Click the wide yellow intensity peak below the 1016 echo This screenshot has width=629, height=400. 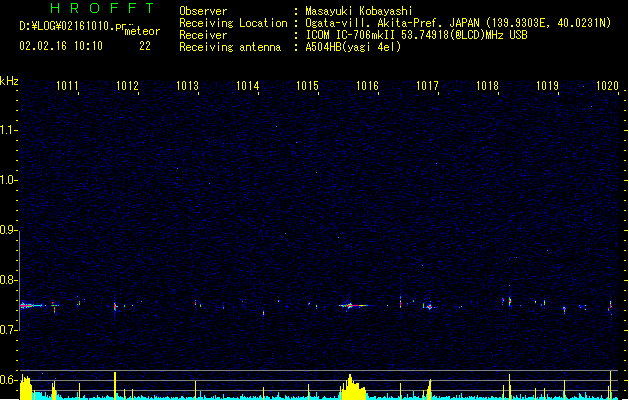pos(353,387)
